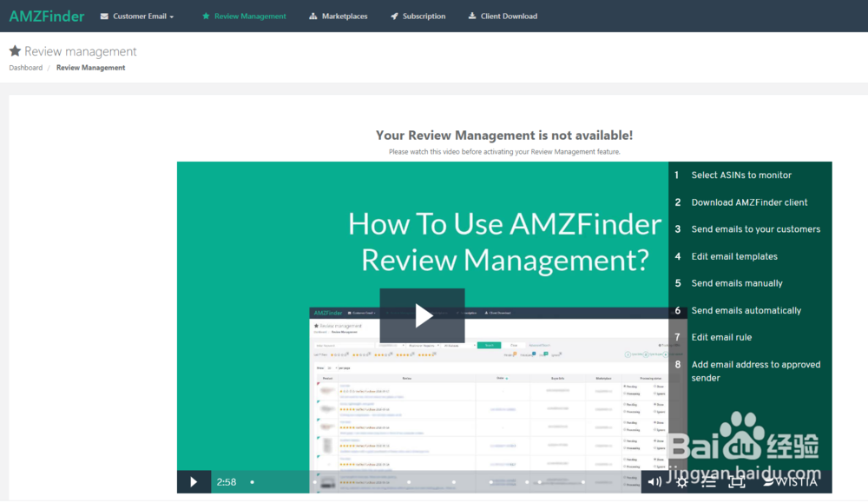Screen dimensions: 868x503
Task: Open the Client Download menu item
Action: pos(503,16)
